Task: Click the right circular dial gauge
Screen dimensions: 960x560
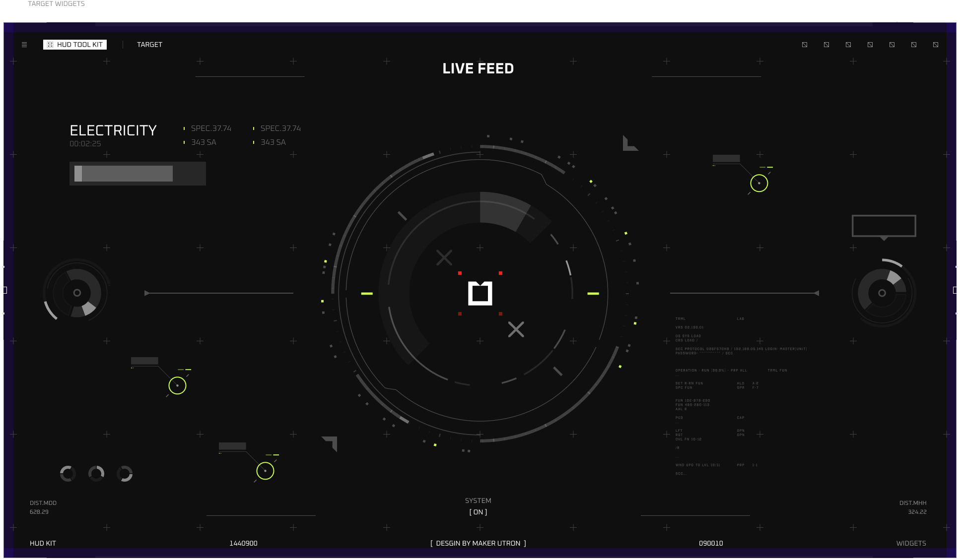Action: coord(882,293)
